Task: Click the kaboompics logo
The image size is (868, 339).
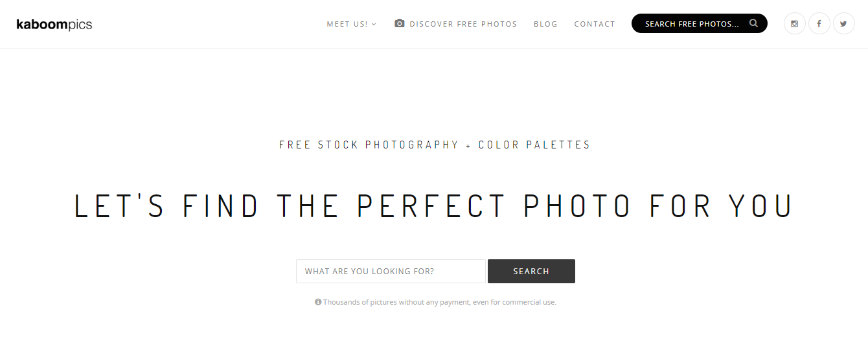Action: click(54, 25)
